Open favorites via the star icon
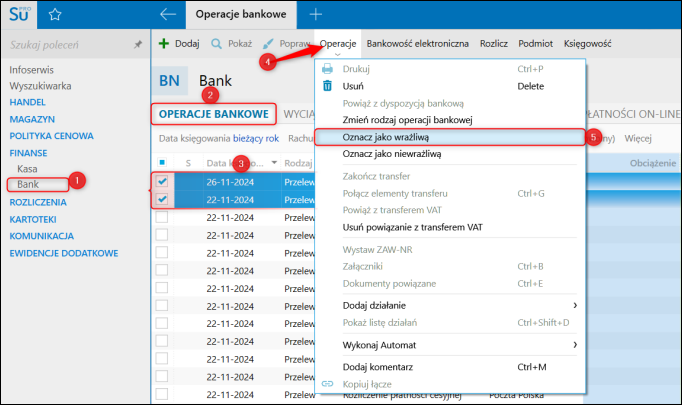This screenshot has height=405, width=682. (55, 14)
